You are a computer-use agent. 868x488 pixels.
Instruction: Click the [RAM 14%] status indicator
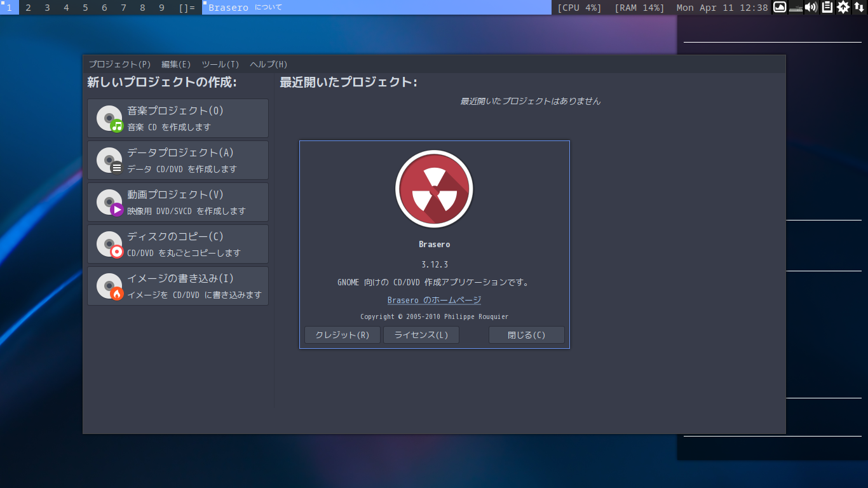click(639, 8)
